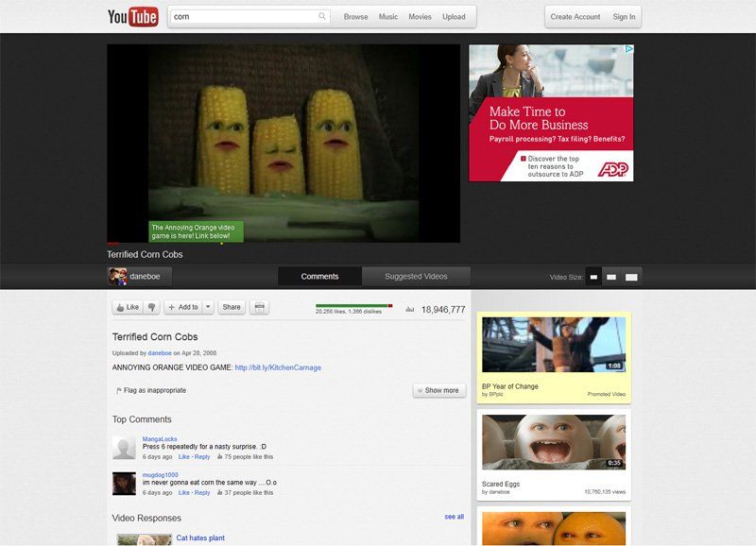Image resolution: width=756 pixels, height=546 pixels.
Task: Open the Movies menu item
Action: click(420, 17)
